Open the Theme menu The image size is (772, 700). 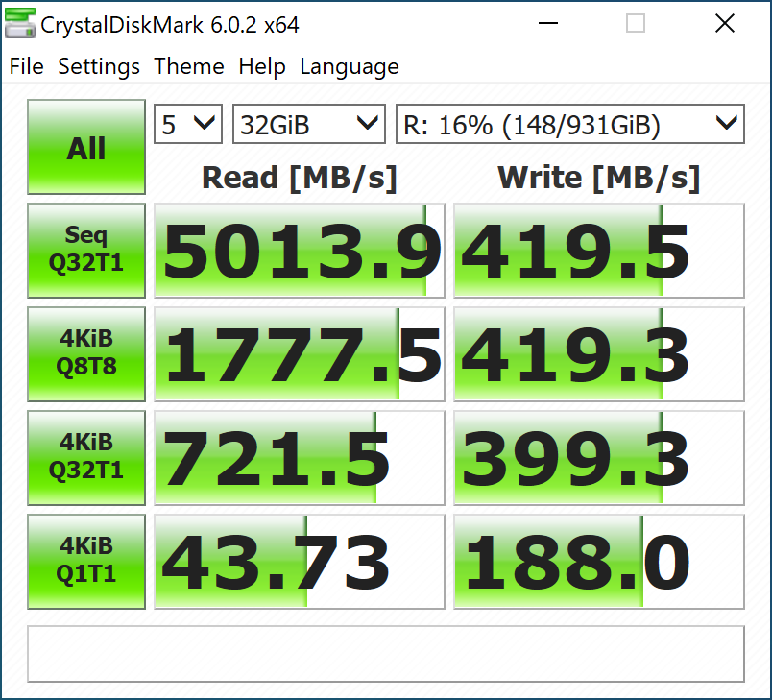point(189,66)
